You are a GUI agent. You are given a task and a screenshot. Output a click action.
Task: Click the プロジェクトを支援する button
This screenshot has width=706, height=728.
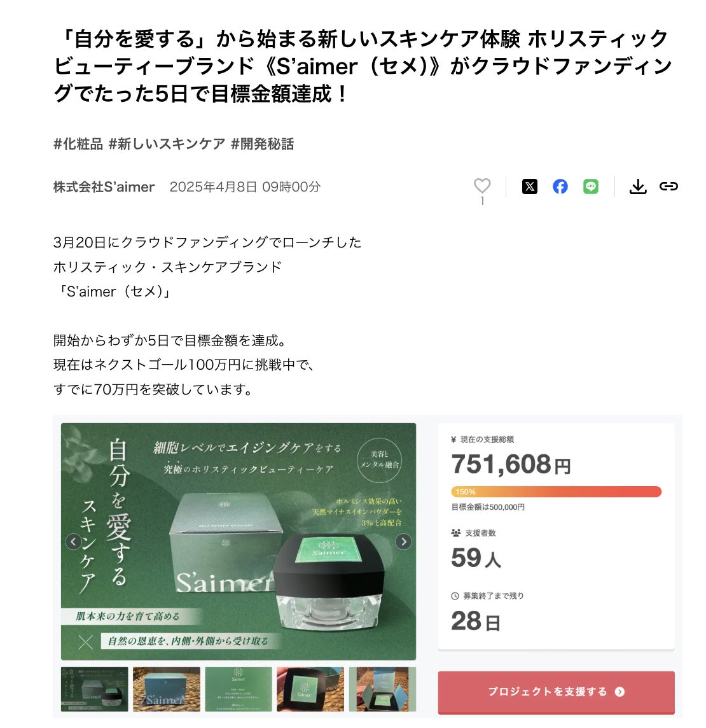[556, 692]
